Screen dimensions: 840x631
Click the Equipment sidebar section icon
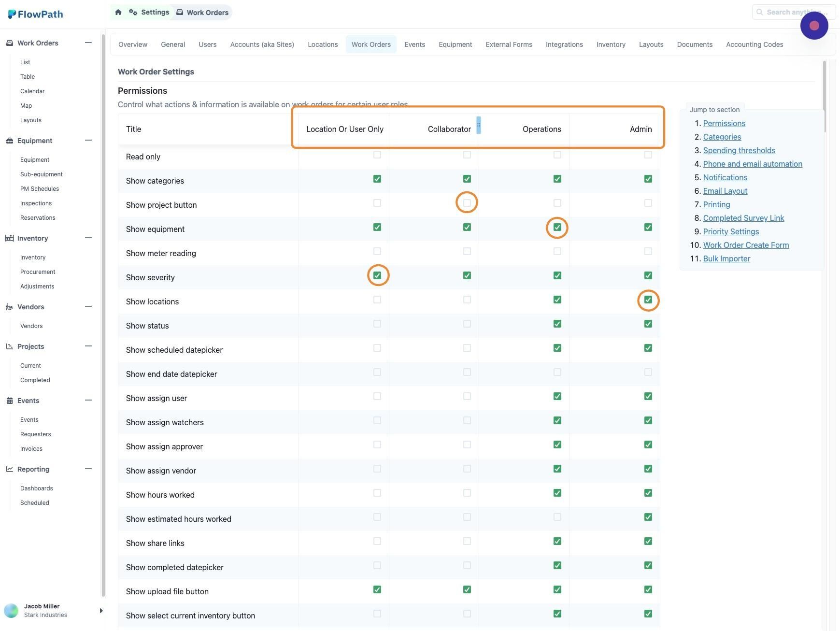[10, 141]
